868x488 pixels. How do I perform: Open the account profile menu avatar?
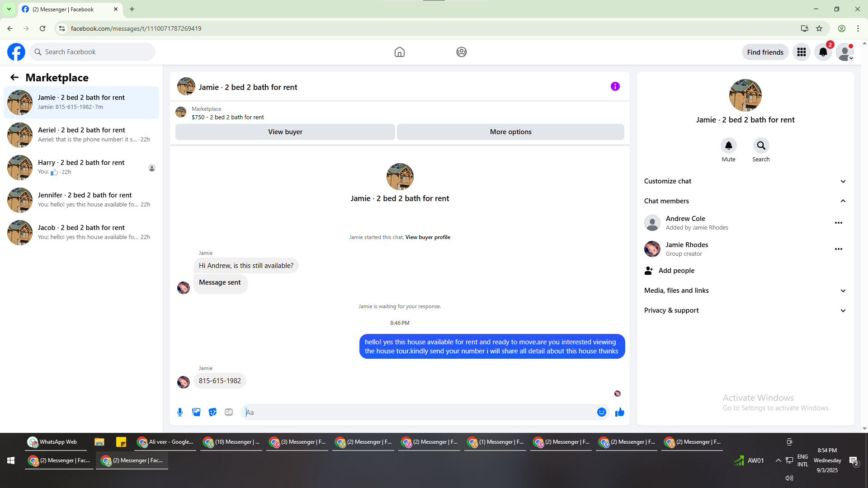click(845, 52)
